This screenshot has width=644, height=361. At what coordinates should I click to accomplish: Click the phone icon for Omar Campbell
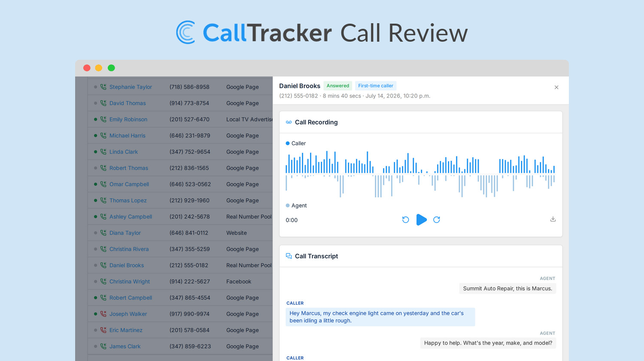click(103, 184)
